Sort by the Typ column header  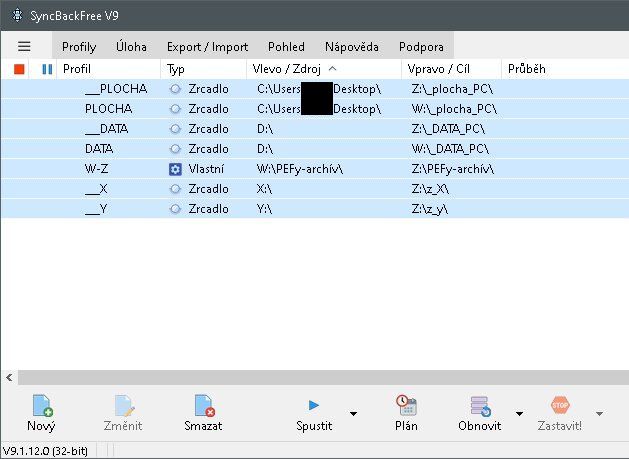(204, 69)
